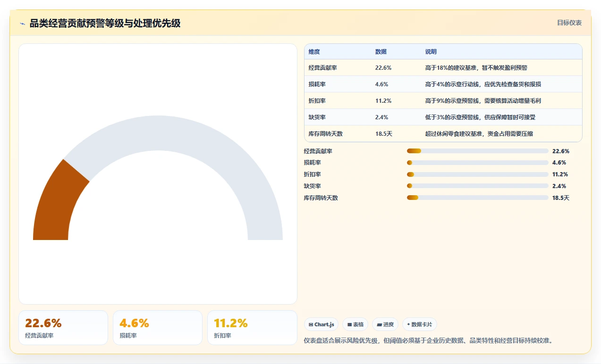The image size is (601, 364).
Task: Click the note 高于18%的建议基准，暂不触发盈利预警
Action: [x=476, y=68]
